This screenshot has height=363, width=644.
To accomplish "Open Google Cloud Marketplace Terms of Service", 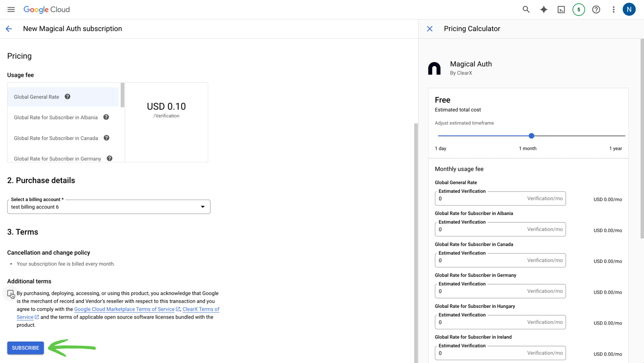I will (124, 309).
